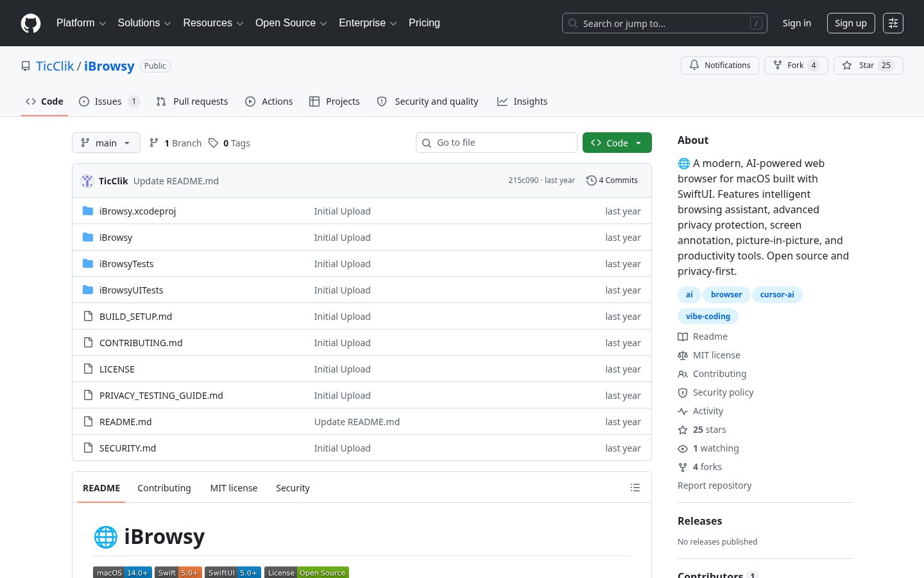The width and height of the screenshot is (924, 578).
Task: Open the Activity sidebar link
Action: [x=700, y=411]
